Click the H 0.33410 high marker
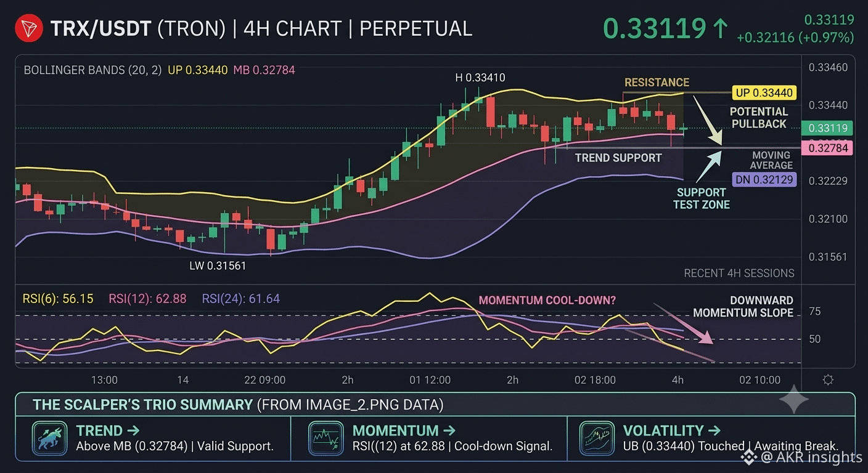 (x=480, y=78)
